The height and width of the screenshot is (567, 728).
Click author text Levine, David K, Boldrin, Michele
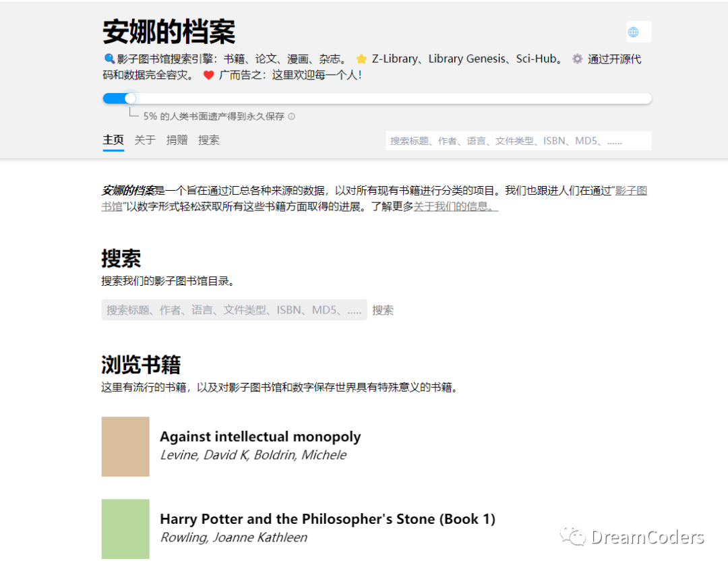tap(253, 455)
